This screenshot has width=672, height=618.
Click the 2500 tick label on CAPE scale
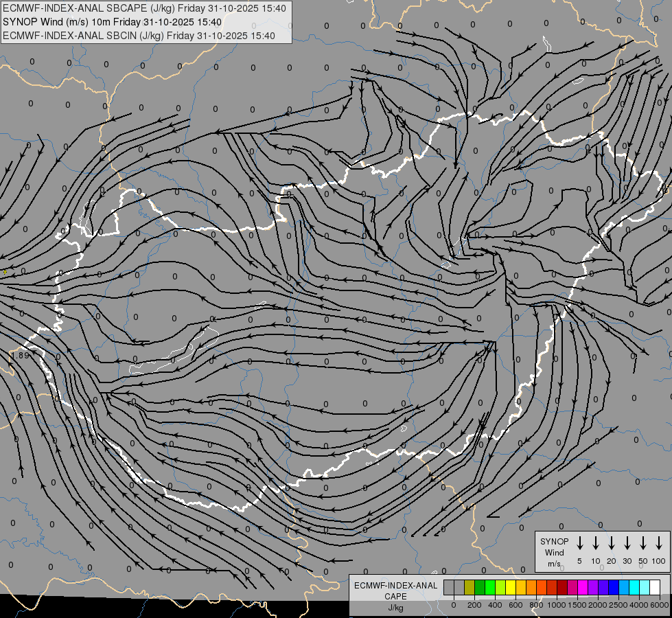click(x=618, y=605)
